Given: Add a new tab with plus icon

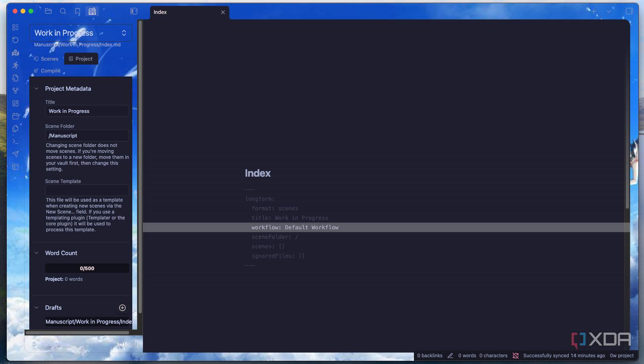Looking at the screenshot, I should pos(593,11).
